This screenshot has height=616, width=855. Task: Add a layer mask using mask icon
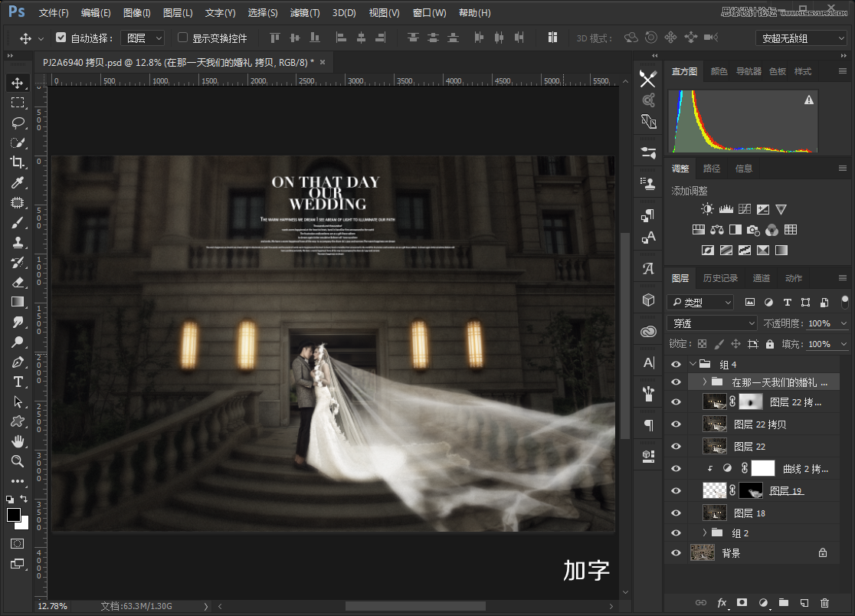(742, 603)
